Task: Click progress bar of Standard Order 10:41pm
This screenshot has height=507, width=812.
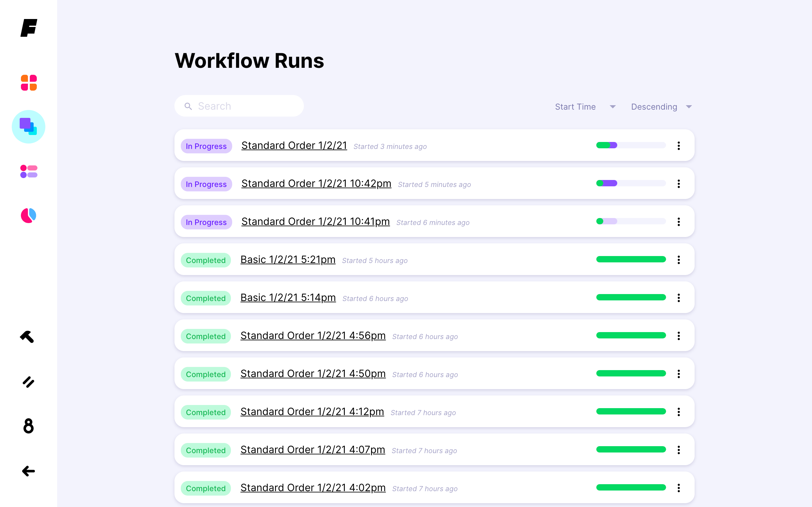Action: tap(631, 221)
